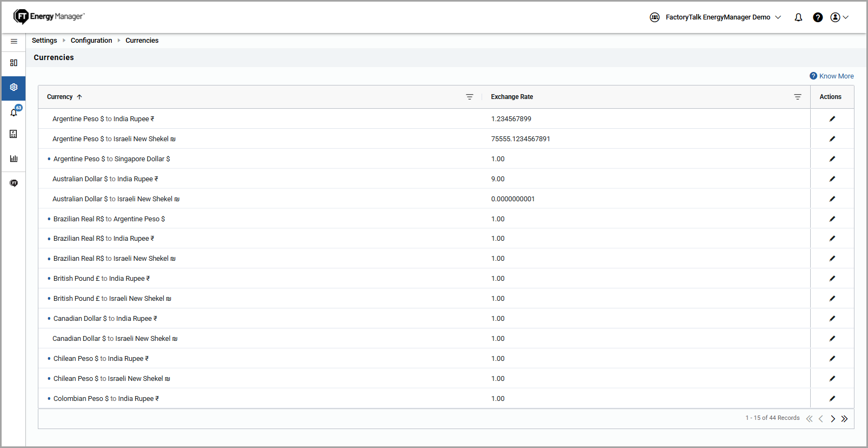868x448 pixels.
Task: Jump to the last page of records
Action: (x=845, y=419)
